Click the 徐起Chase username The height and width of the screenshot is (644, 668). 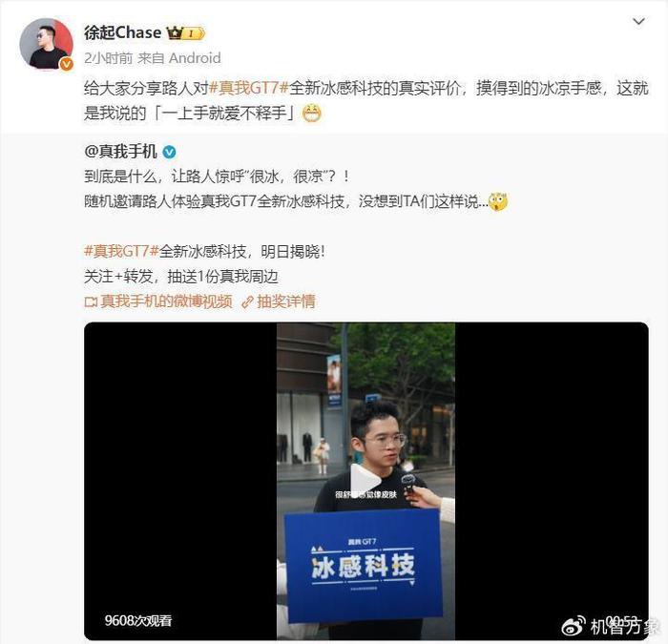pyautogui.click(x=123, y=32)
